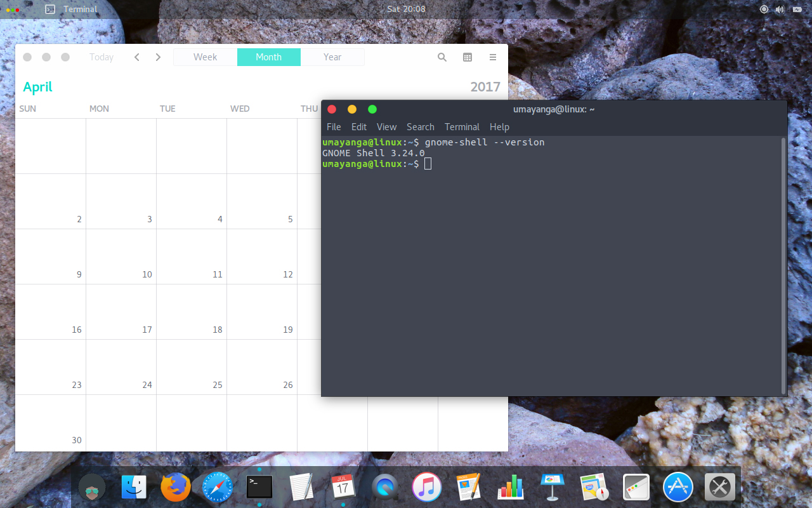Search events with Calendar magnifier icon
This screenshot has width=812, height=508.
[442, 57]
